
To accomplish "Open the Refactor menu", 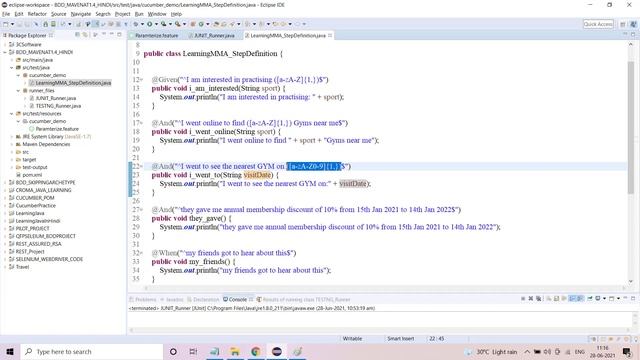I will [37, 14].
